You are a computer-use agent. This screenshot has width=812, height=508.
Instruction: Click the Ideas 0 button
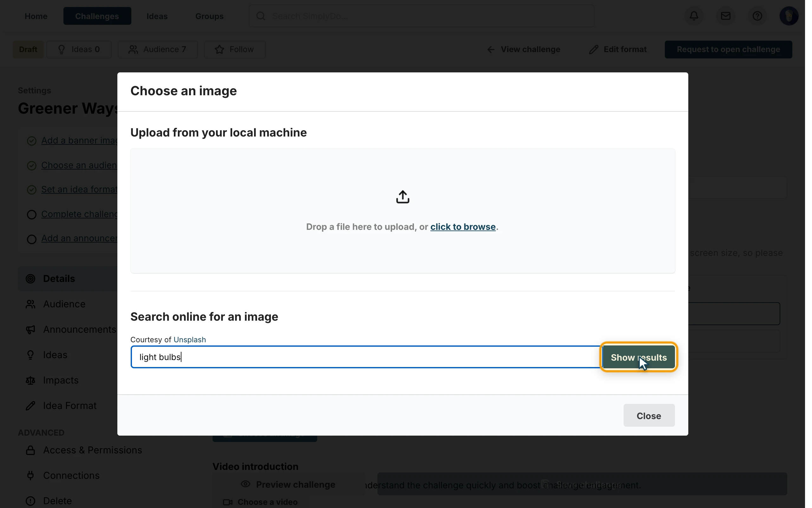pos(79,50)
